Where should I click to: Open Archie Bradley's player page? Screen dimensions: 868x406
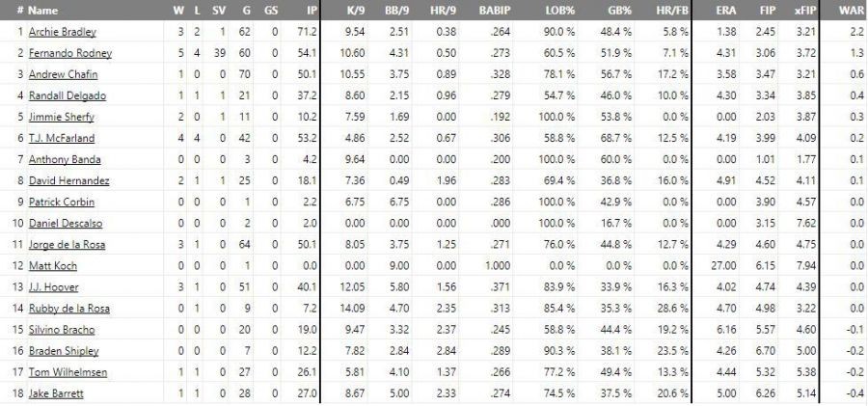(63, 32)
